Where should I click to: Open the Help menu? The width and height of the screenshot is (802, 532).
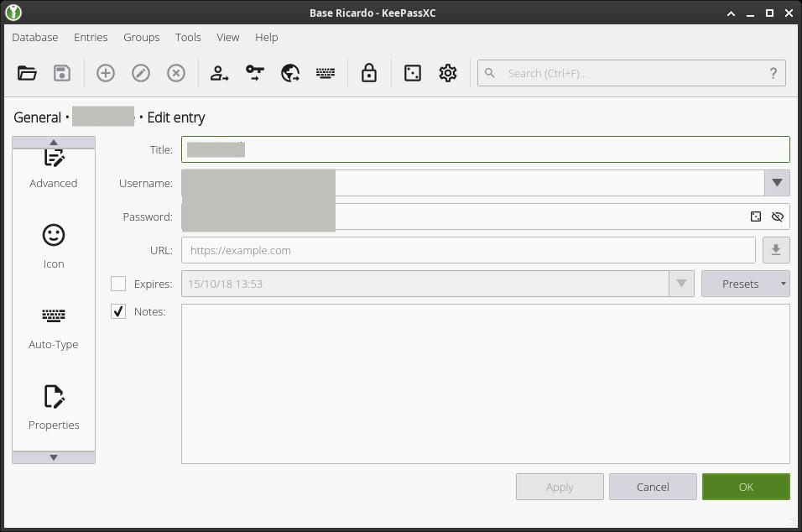267,38
